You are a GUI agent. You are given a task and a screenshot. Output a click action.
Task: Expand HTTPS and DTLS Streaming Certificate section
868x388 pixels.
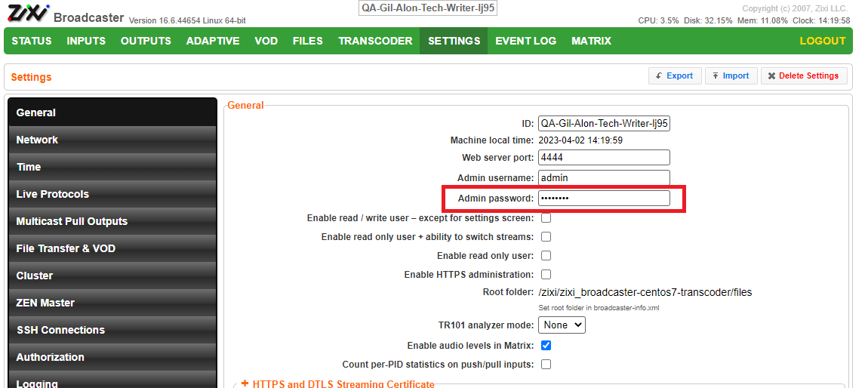337,384
